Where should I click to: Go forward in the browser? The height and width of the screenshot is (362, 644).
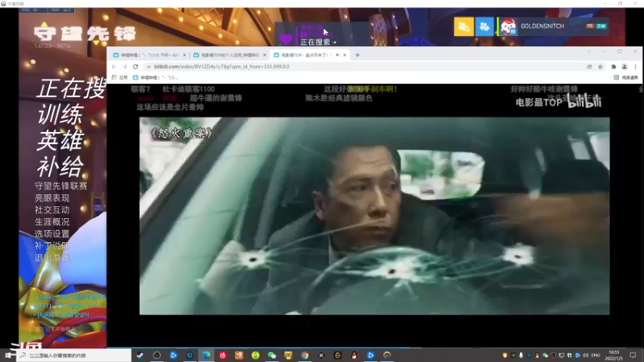click(x=125, y=67)
